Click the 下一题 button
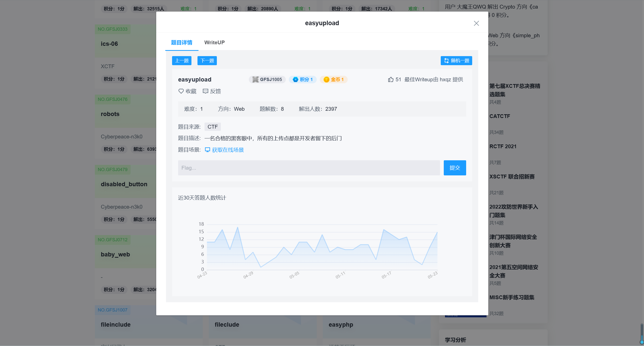The image size is (644, 346). pyautogui.click(x=207, y=60)
